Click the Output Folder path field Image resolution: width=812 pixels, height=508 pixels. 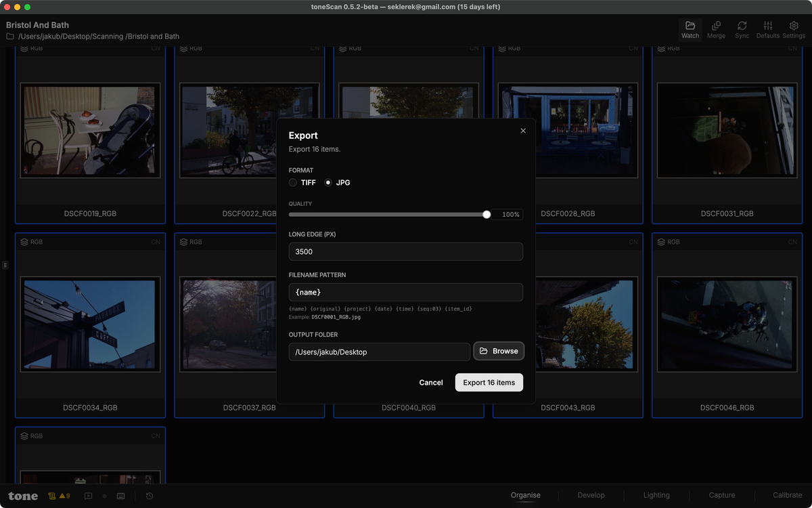[380, 352]
